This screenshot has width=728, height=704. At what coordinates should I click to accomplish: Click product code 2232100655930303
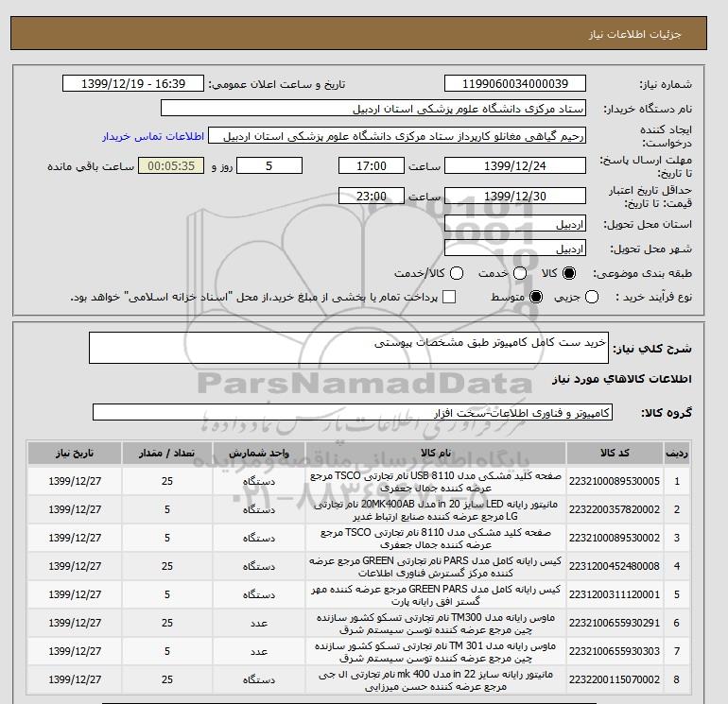(x=615, y=651)
